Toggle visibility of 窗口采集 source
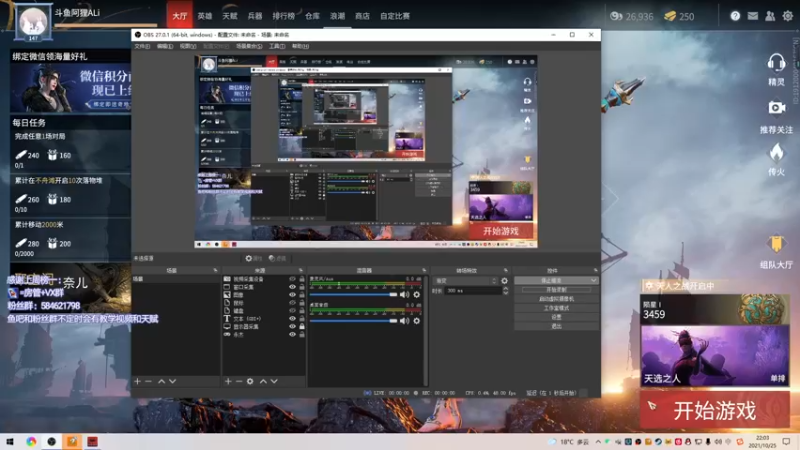 [292, 287]
